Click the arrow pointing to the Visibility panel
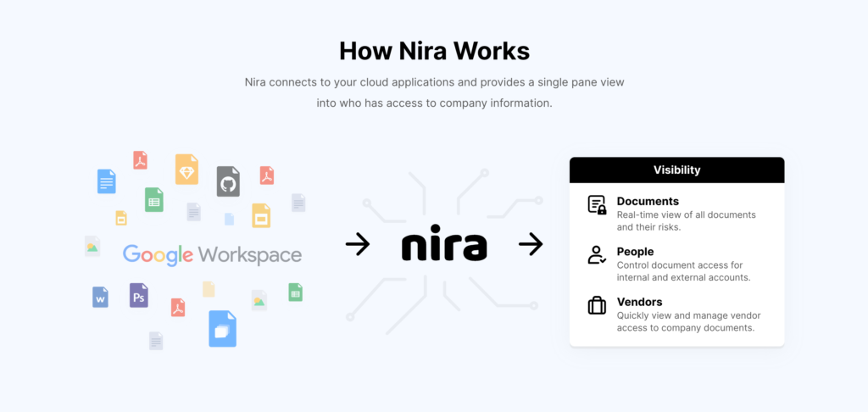The height and width of the screenshot is (412, 868). (x=531, y=245)
